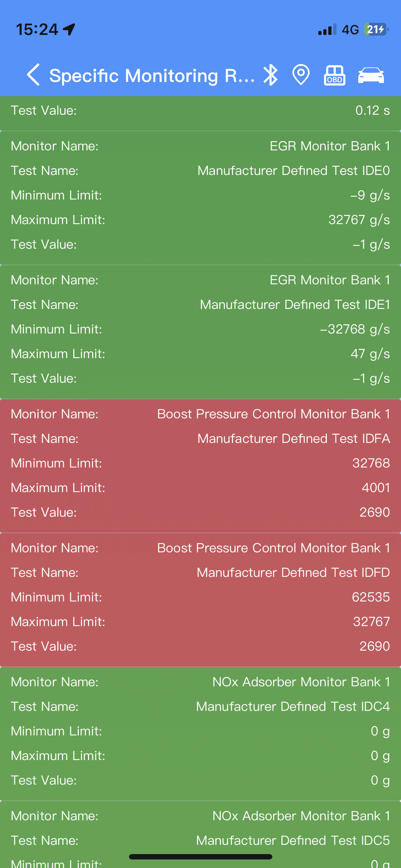This screenshot has width=401, height=868.
Task: Open the location pin icon
Action: (301, 75)
